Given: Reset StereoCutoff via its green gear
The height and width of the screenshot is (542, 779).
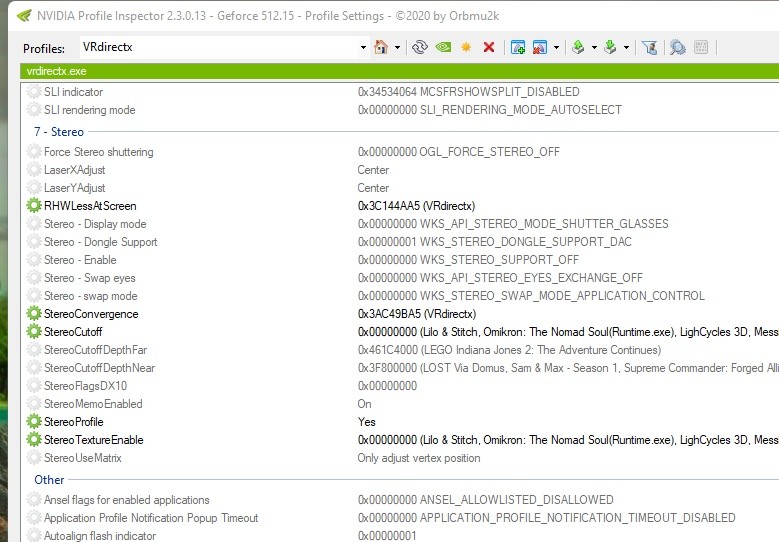Looking at the screenshot, I should pos(34,331).
